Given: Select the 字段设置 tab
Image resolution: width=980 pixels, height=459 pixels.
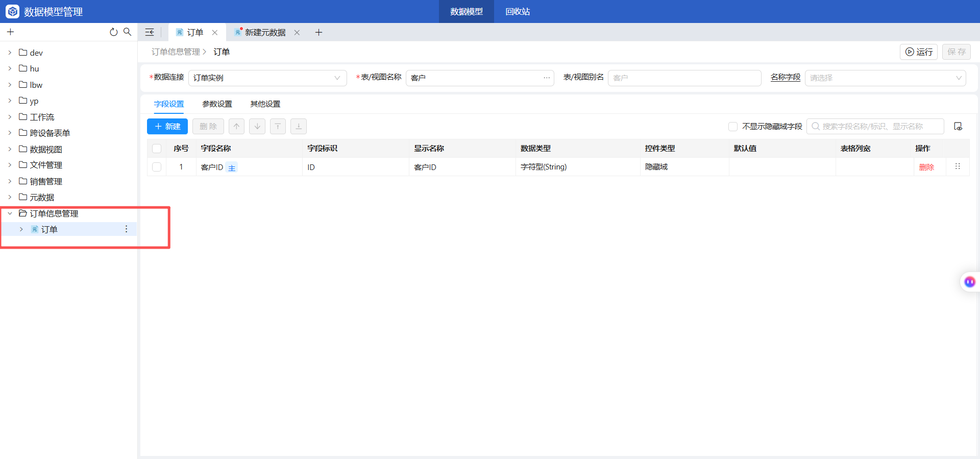Looking at the screenshot, I should click(169, 104).
